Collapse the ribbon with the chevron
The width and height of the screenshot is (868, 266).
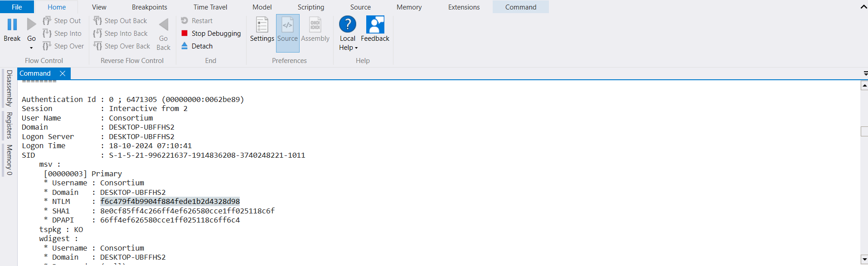(x=863, y=7)
